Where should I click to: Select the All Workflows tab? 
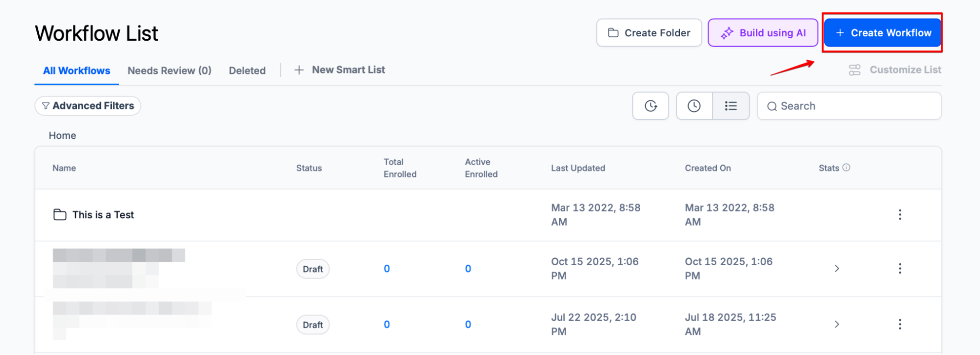[x=76, y=71]
